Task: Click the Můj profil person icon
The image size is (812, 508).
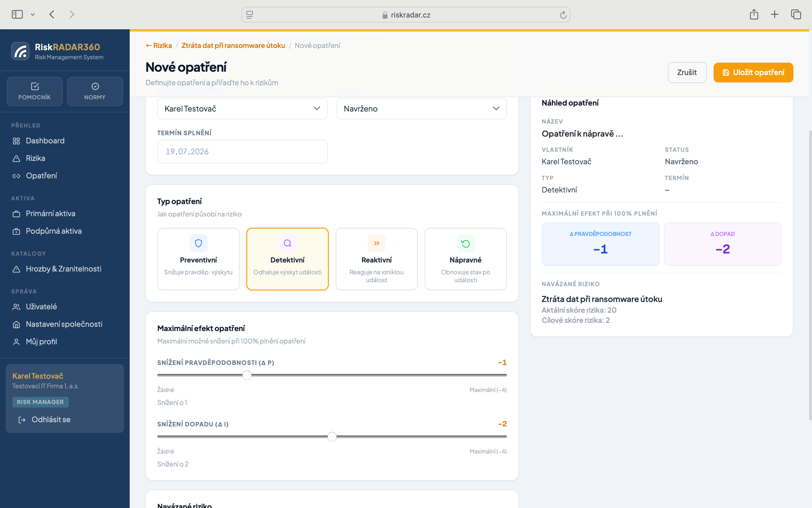Action: tap(16, 342)
